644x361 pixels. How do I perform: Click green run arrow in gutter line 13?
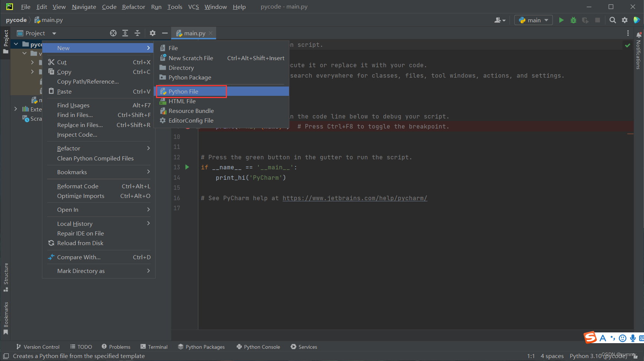tap(187, 167)
